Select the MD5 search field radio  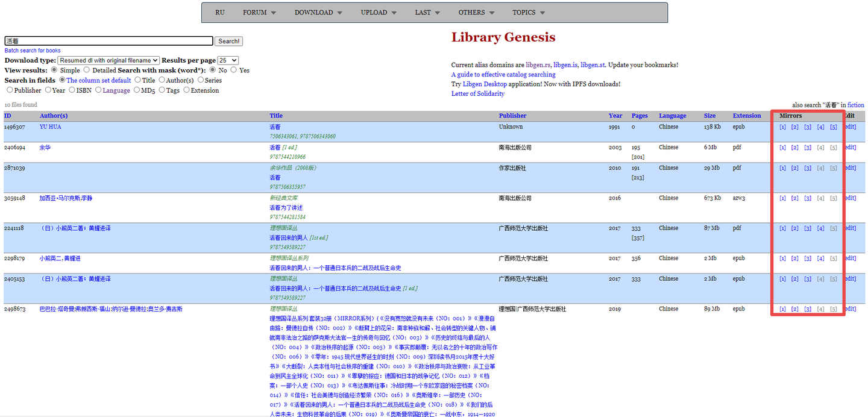[x=136, y=90]
